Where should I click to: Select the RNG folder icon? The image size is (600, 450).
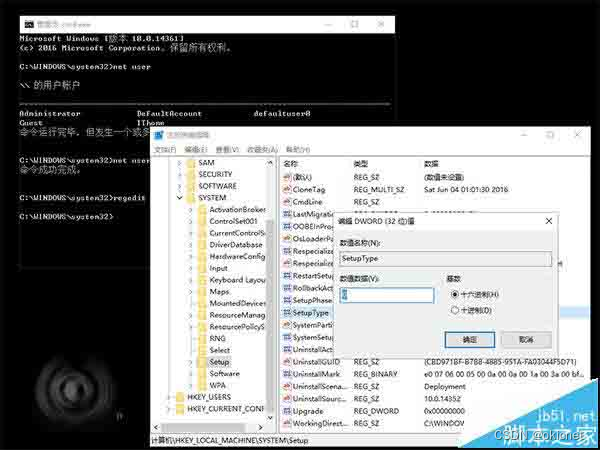tap(202, 339)
